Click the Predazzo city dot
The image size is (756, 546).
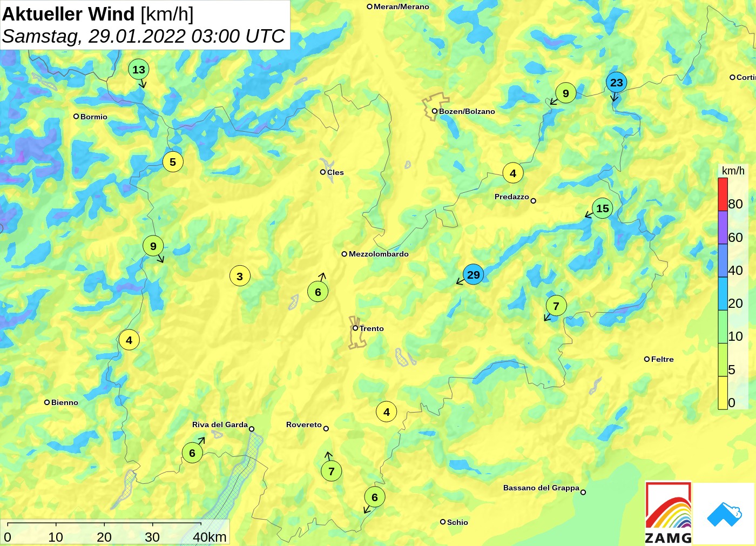[x=534, y=201]
